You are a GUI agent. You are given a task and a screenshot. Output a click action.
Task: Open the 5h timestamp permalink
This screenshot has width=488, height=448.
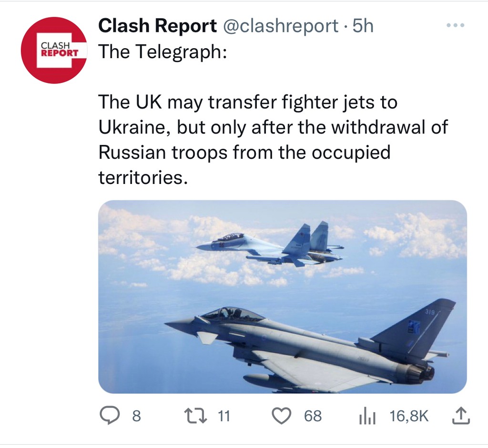(x=363, y=26)
